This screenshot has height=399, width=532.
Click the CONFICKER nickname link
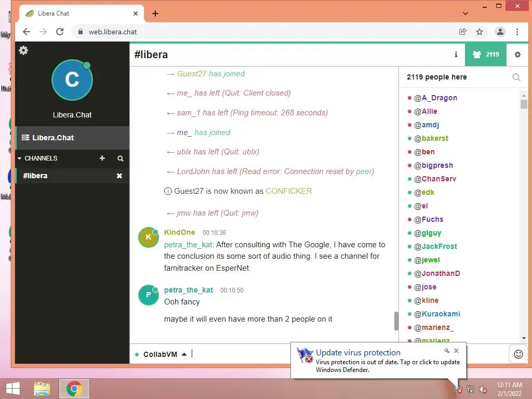point(288,191)
